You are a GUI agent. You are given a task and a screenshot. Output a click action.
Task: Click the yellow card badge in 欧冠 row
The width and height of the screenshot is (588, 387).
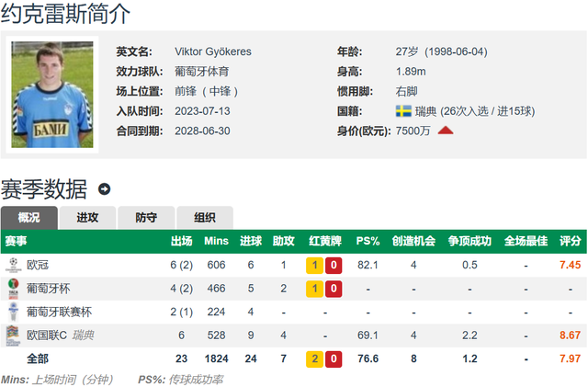pyautogui.click(x=314, y=266)
